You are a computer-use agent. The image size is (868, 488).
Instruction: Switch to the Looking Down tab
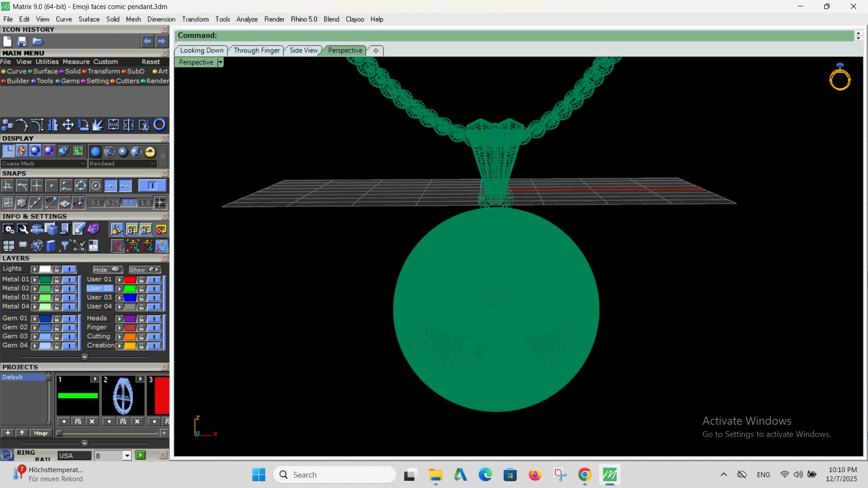pos(202,50)
